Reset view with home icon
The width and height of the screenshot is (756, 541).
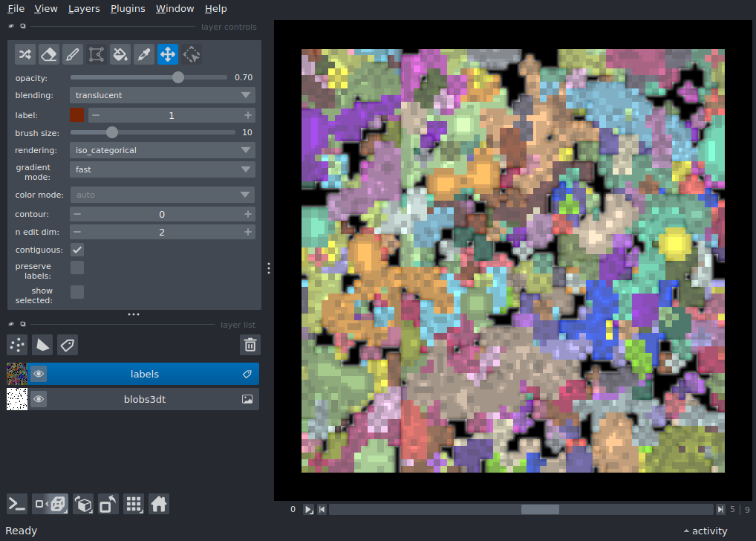click(158, 504)
